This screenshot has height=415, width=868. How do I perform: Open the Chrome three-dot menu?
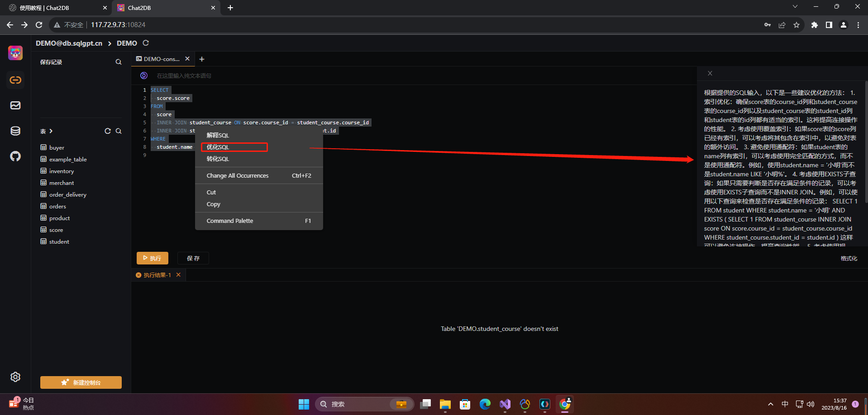point(858,25)
